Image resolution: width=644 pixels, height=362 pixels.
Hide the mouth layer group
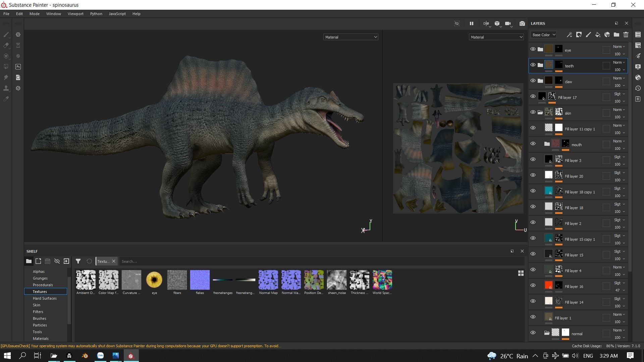(x=533, y=143)
